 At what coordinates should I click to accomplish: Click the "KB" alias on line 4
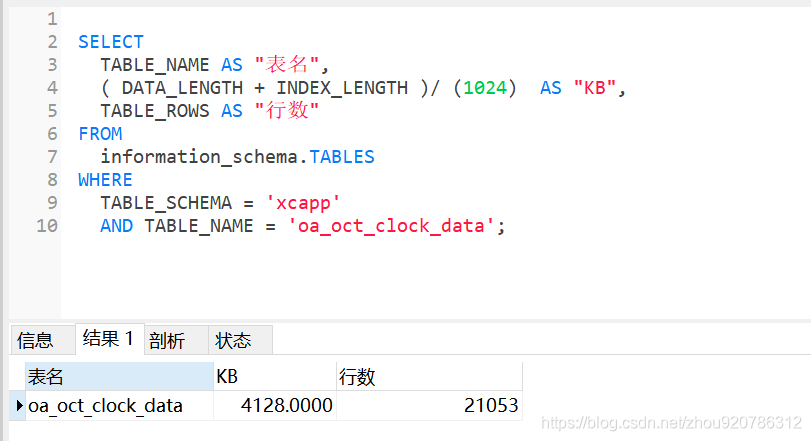click(595, 88)
